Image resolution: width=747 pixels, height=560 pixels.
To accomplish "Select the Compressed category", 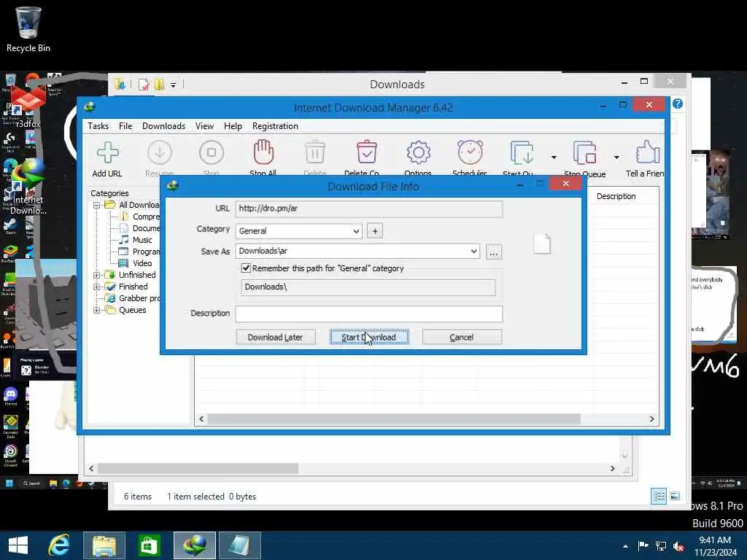I will [x=140, y=217].
